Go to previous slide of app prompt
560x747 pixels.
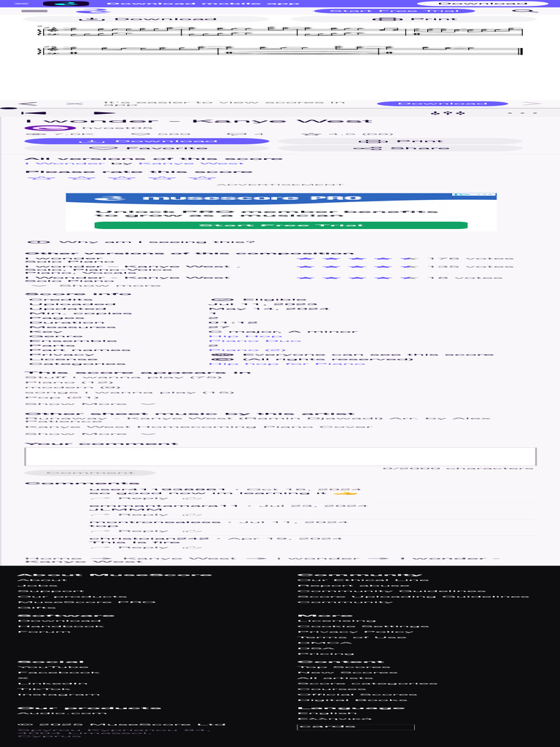pyautogui.click(x=28, y=104)
